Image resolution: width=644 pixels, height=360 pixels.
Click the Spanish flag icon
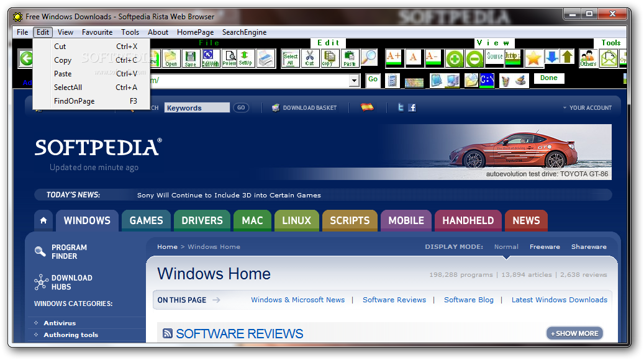coord(367,107)
